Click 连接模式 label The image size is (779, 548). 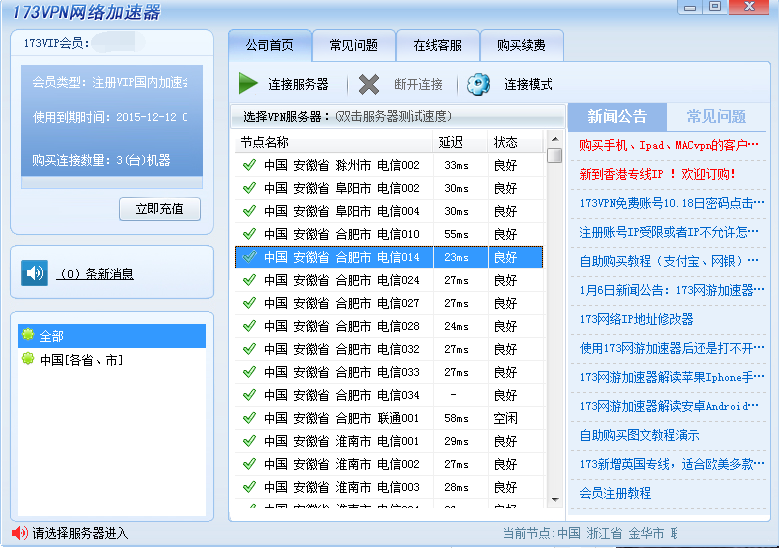[x=529, y=84]
